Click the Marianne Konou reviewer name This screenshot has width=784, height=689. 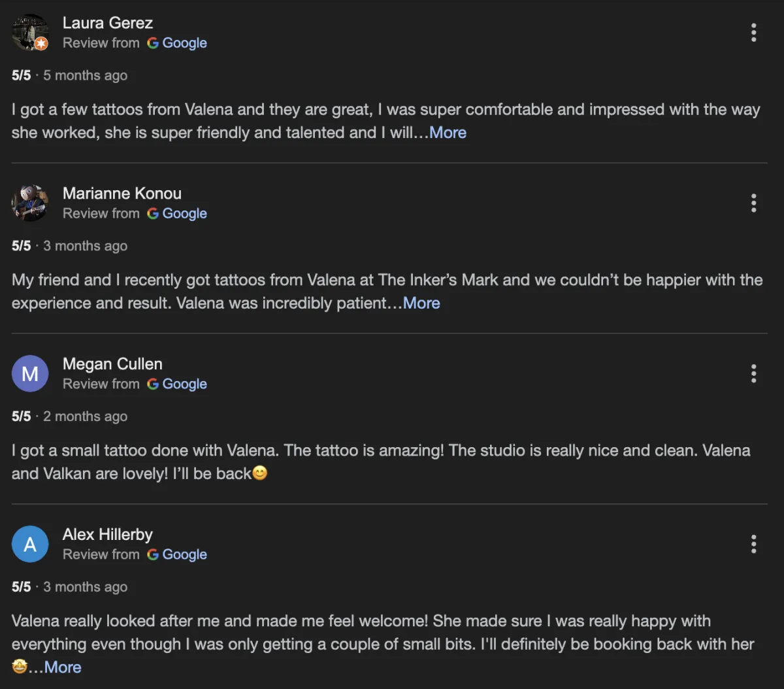coord(122,193)
